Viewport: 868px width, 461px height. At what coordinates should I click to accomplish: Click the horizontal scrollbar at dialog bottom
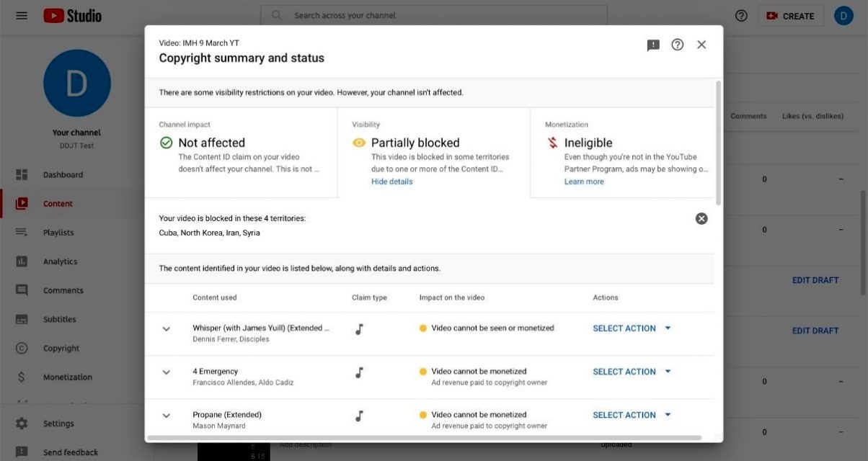(424, 437)
